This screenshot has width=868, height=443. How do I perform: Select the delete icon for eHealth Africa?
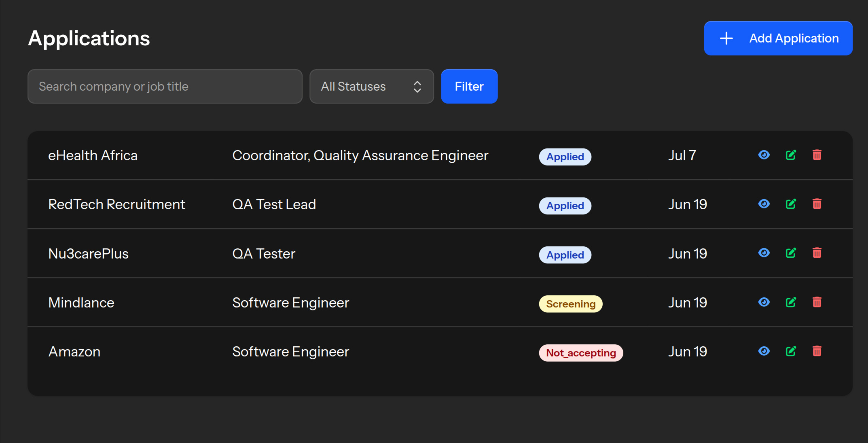click(817, 155)
